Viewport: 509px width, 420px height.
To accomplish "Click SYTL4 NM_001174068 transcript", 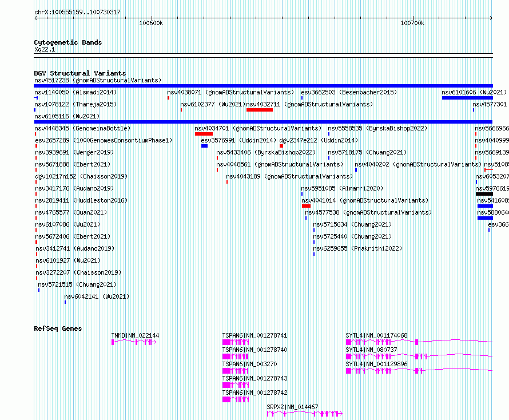I will pyautogui.click(x=419, y=342).
